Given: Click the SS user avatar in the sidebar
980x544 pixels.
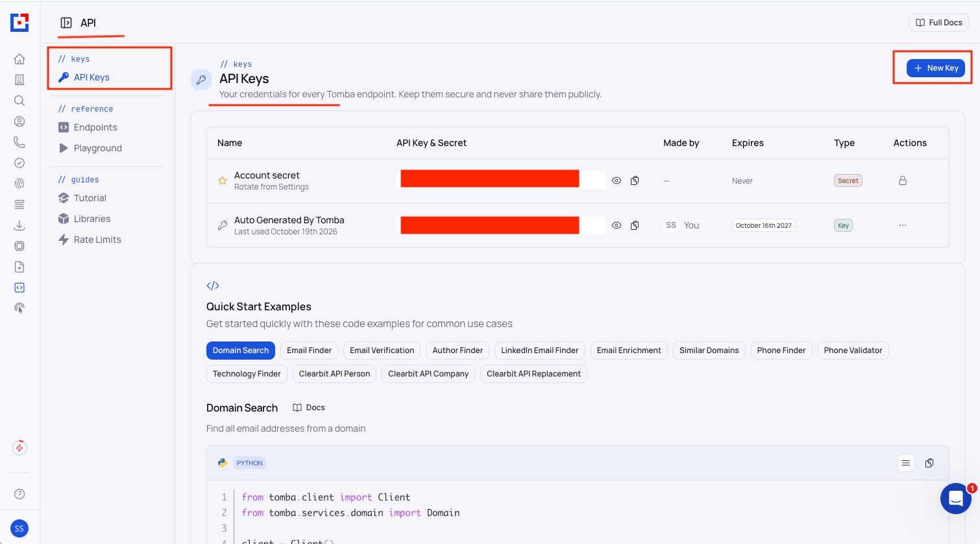Looking at the screenshot, I should [x=19, y=528].
